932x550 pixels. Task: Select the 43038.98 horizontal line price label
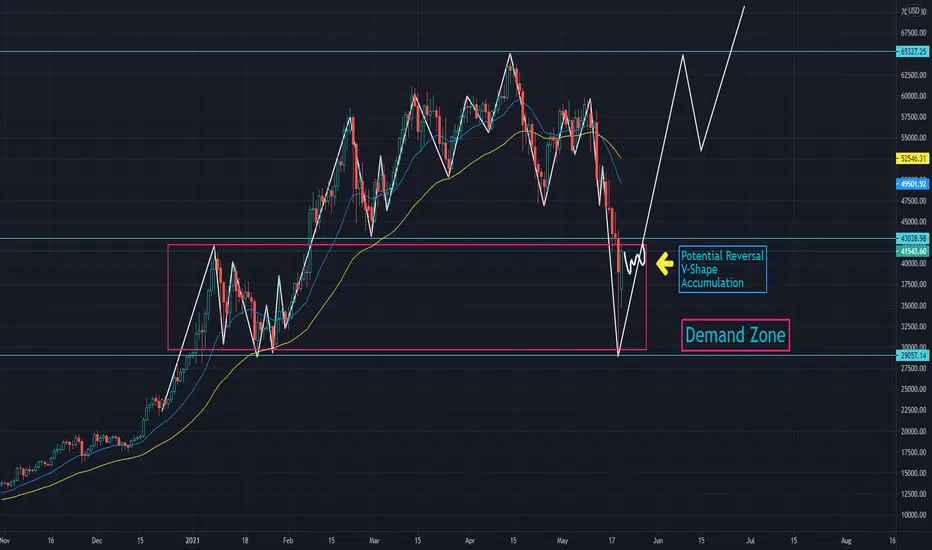click(912, 238)
